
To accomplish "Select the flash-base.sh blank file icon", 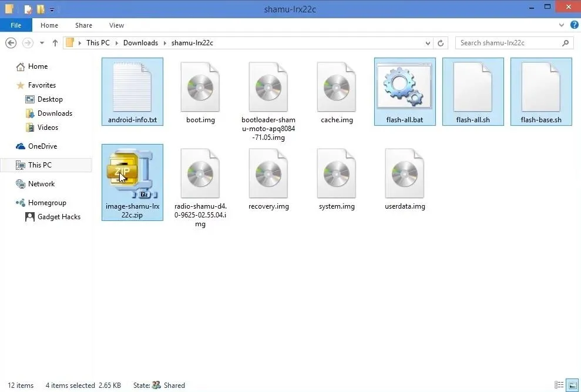I will coord(541,88).
